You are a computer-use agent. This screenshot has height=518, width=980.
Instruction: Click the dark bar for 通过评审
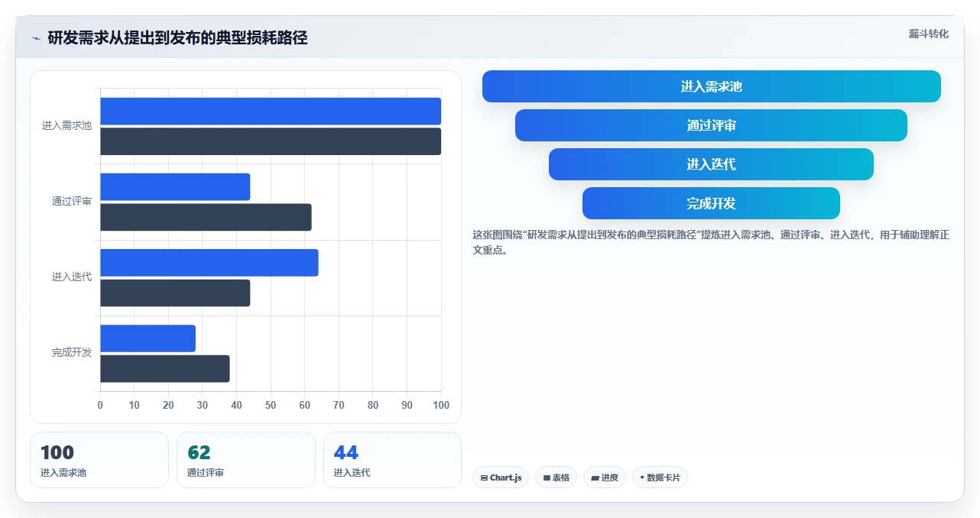point(206,217)
